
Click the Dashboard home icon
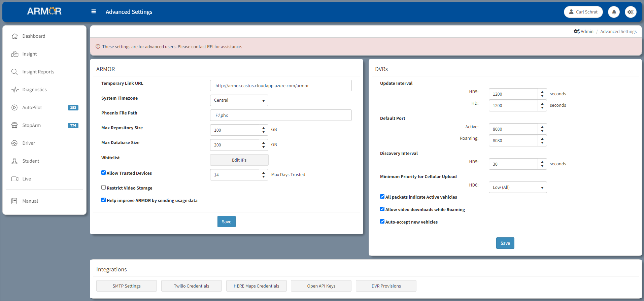(x=14, y=36)
